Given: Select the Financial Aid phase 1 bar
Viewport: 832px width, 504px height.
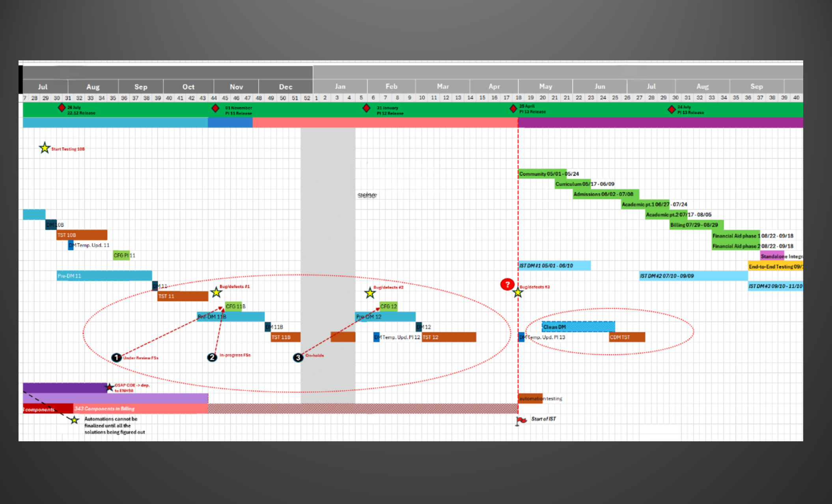Looking at the screenshot, I should (736, 235).
